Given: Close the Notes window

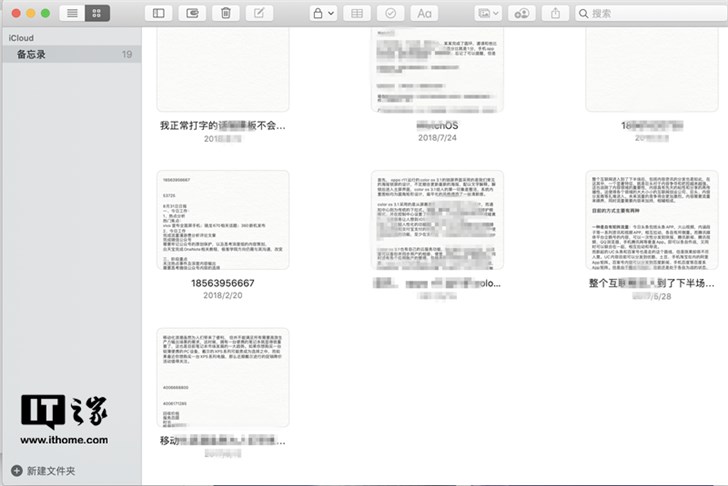Looking at the screenshot, I should coord(16,13).
